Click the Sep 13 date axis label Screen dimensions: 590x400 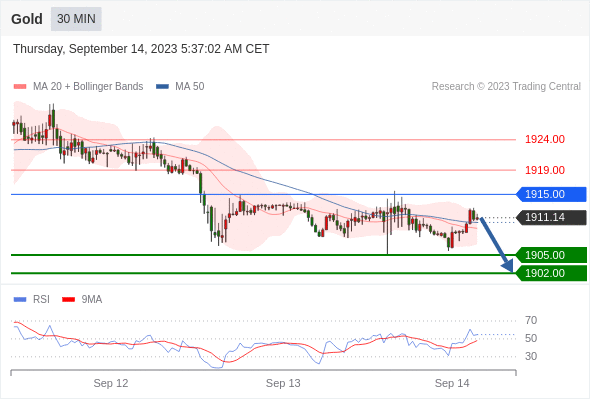[x=283, y=383]
